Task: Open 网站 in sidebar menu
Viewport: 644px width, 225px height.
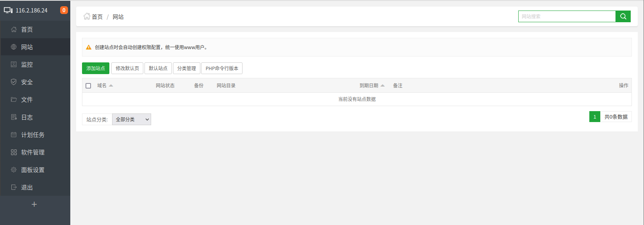Action: coord(35,47)
